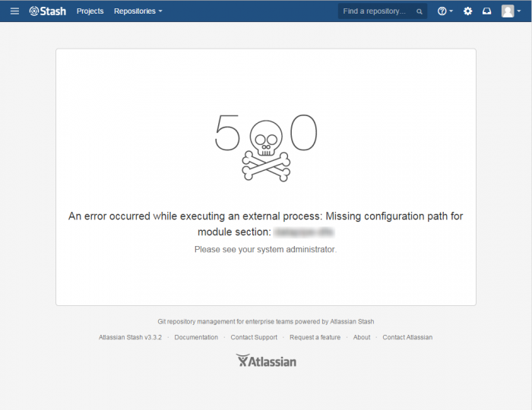Expand the help menu dropdown arrow

(451, 11)
